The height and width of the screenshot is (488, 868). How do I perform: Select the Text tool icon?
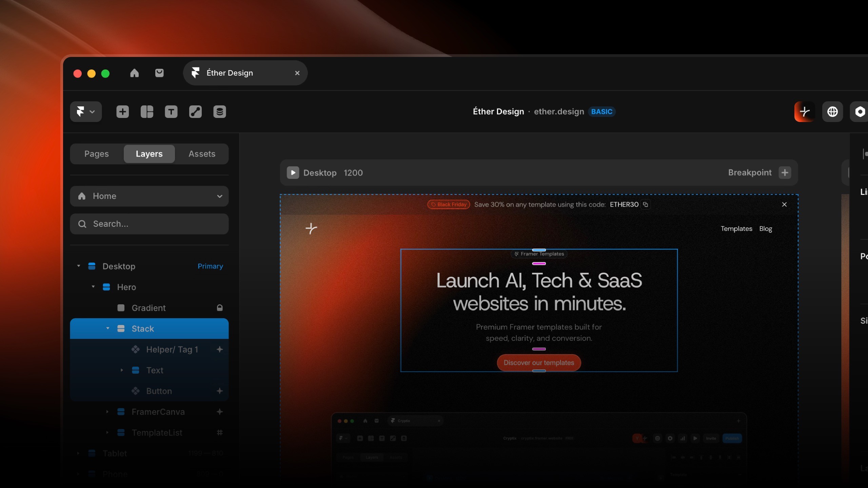171,111
